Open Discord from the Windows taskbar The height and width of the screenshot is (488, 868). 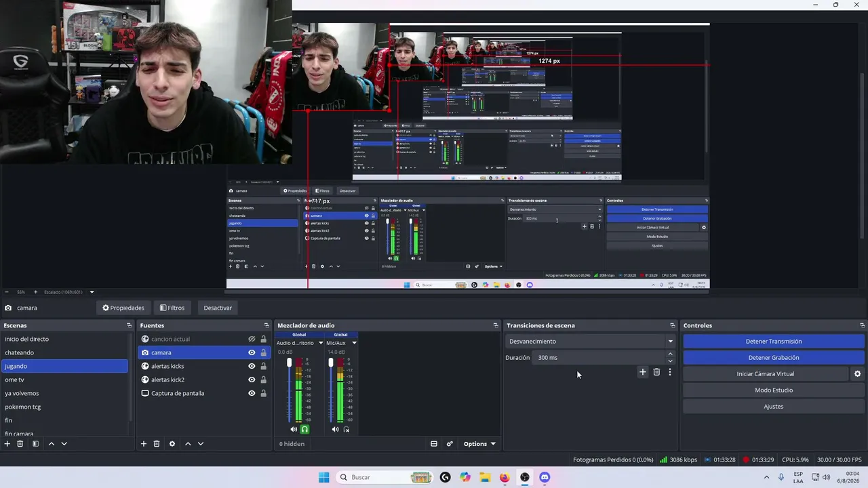(x=544, y=477)
